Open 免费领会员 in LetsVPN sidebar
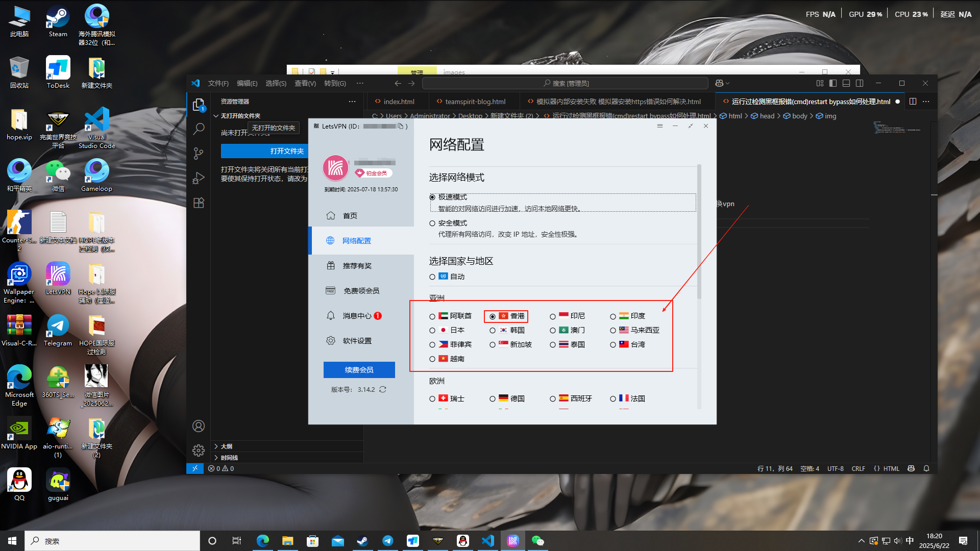 [x=361, y=291]
